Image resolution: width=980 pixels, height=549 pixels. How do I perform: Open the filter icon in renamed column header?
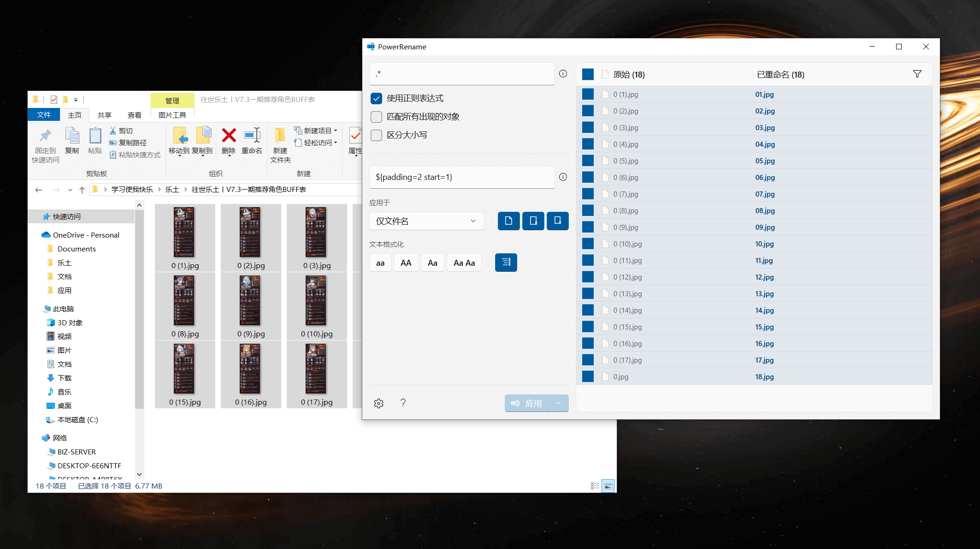point(917,74)
